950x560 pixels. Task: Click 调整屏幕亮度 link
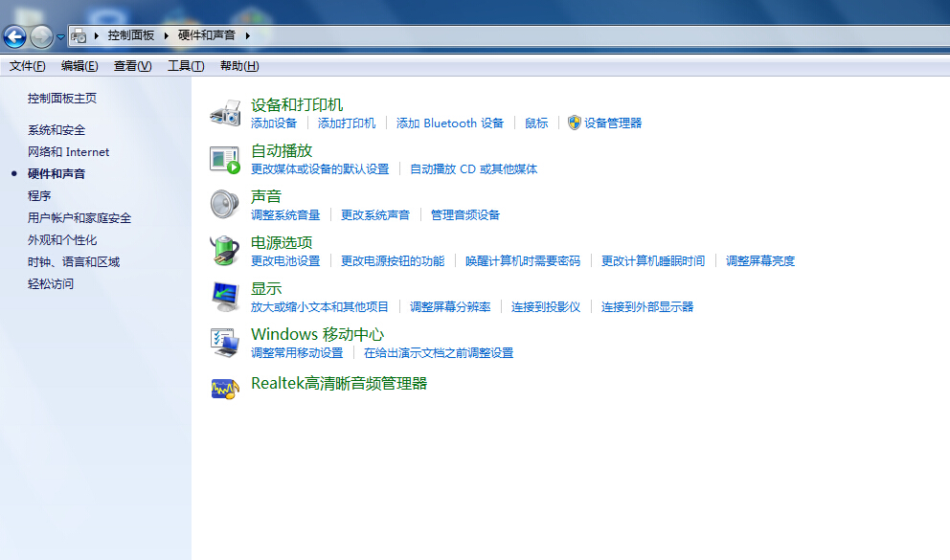coord(760,261)
